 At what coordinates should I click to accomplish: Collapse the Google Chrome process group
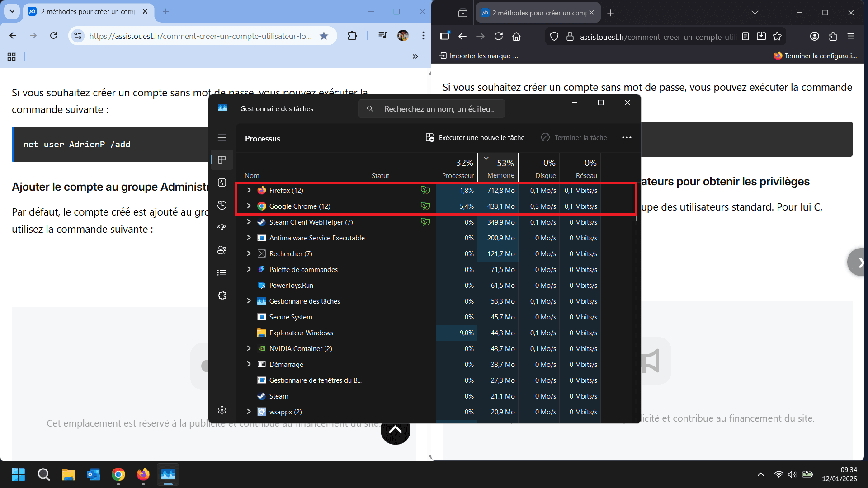pos(249,206)
